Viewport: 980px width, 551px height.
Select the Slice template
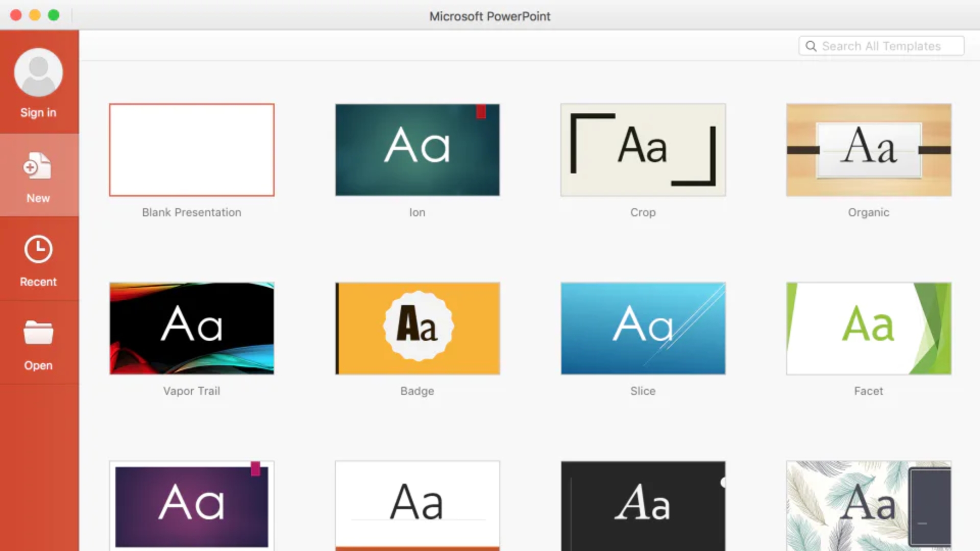coord(643,329)
